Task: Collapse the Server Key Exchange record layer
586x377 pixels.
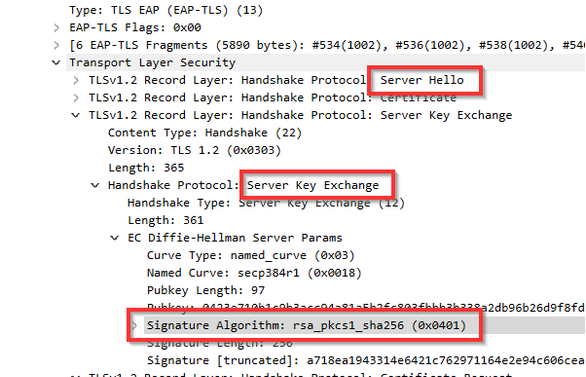Action: tap(76, 115)
